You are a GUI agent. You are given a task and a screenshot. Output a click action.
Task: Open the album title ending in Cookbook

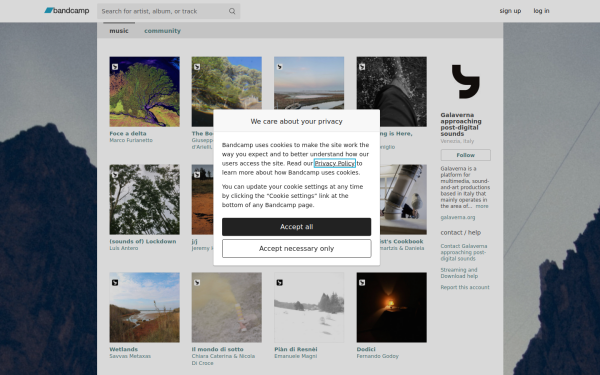pos(402,241)
